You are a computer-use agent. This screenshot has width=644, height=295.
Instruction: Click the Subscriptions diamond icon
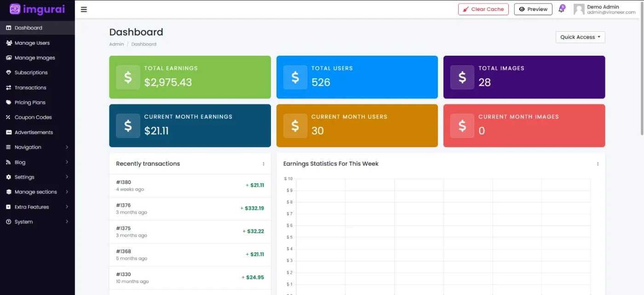point(8,73)
